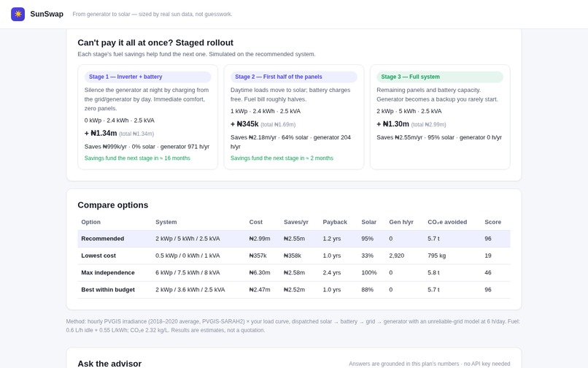The width and height of the screenshot is (588, 368).
Task: Click the Stage 1 price + ₦1.34m
Action: (101, 134)
